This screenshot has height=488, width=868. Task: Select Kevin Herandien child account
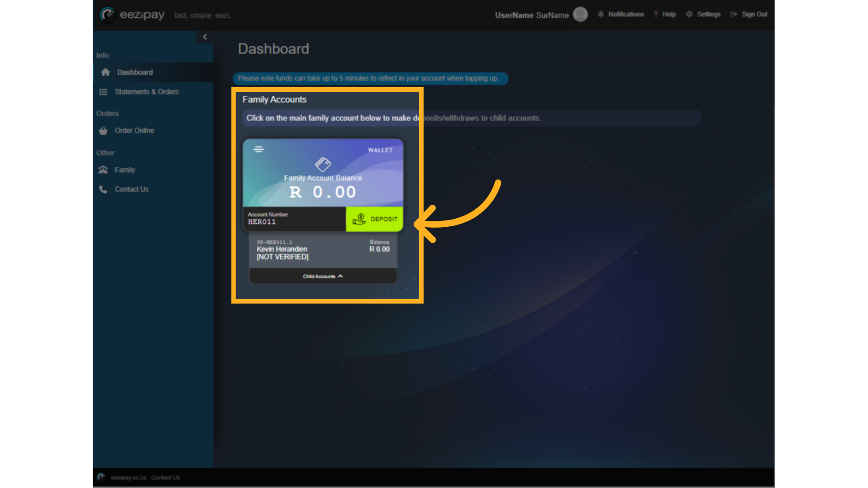tap(323, 249)
